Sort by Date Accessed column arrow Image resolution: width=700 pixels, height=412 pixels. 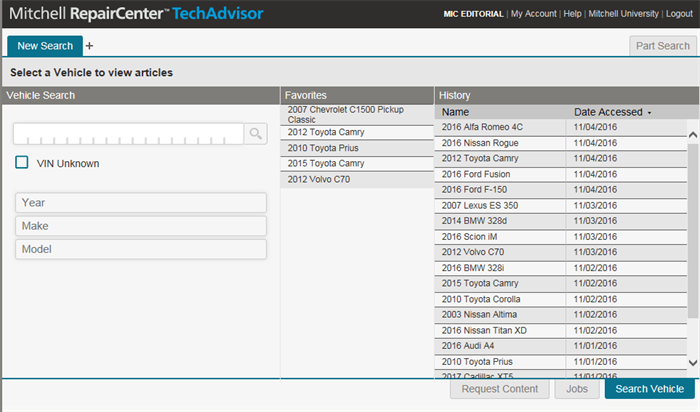[650, 113]
